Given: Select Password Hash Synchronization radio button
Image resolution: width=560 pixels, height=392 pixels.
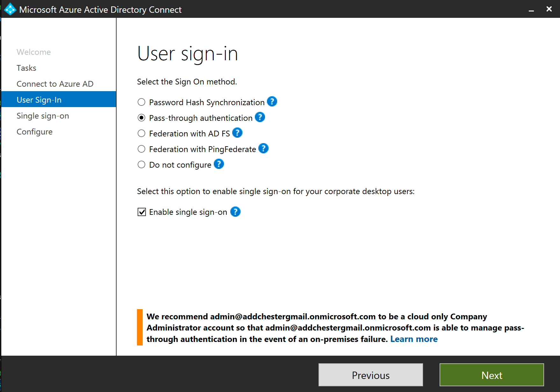Looking at the screenshot, I should tap(141, 102).
